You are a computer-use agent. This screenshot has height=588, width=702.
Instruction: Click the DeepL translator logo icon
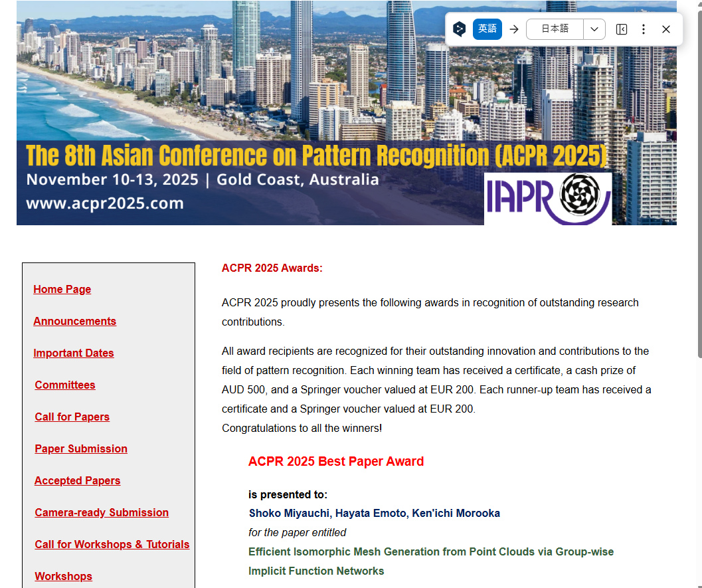click(x=459, y=29)
